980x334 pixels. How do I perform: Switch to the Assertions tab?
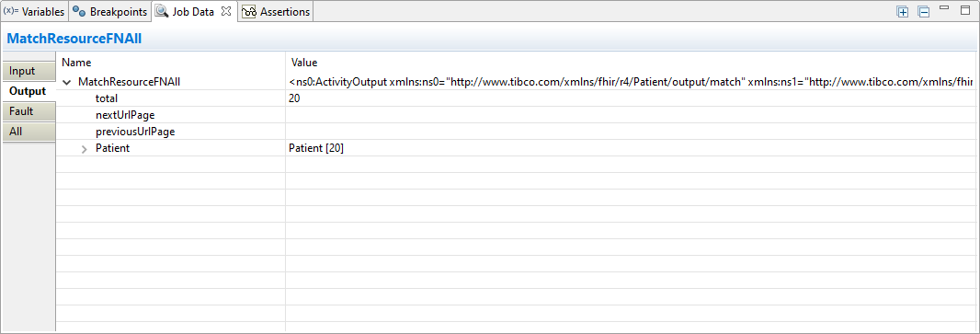(x=276, y=12)
